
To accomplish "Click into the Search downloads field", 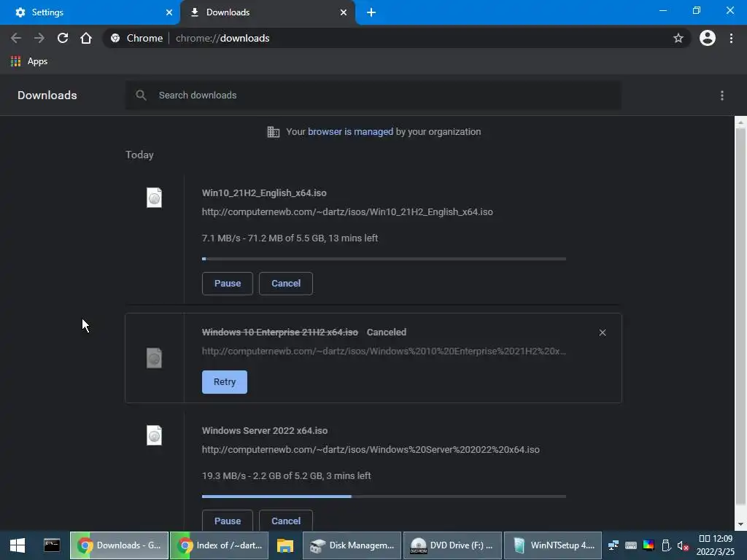I will tap(373, 96).
